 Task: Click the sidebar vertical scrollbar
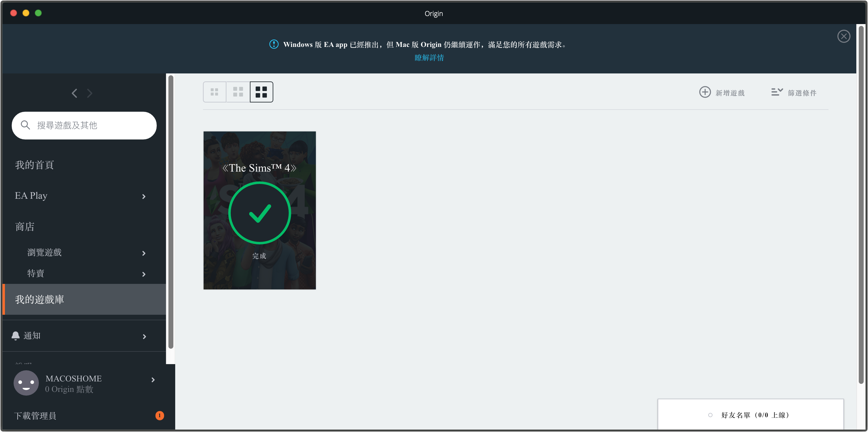coord(171,212)
